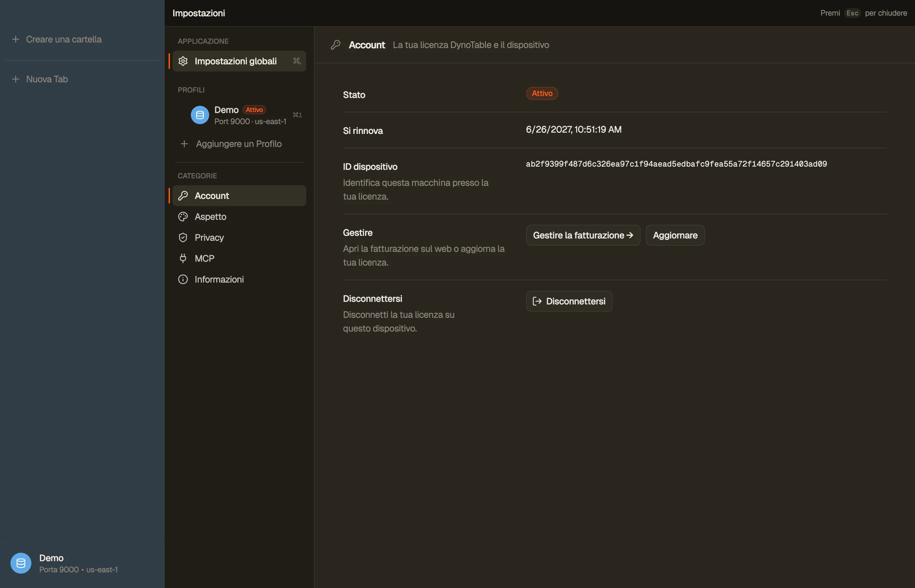Click the Demo profile database avatar in Profili
Image resolution: width=915 pixels, height=588 pixels.
pyautogui.click(x=200, y=115)
